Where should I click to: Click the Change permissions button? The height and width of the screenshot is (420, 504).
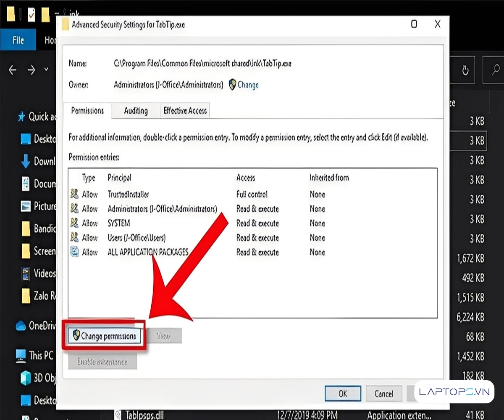tap(104, 336)
